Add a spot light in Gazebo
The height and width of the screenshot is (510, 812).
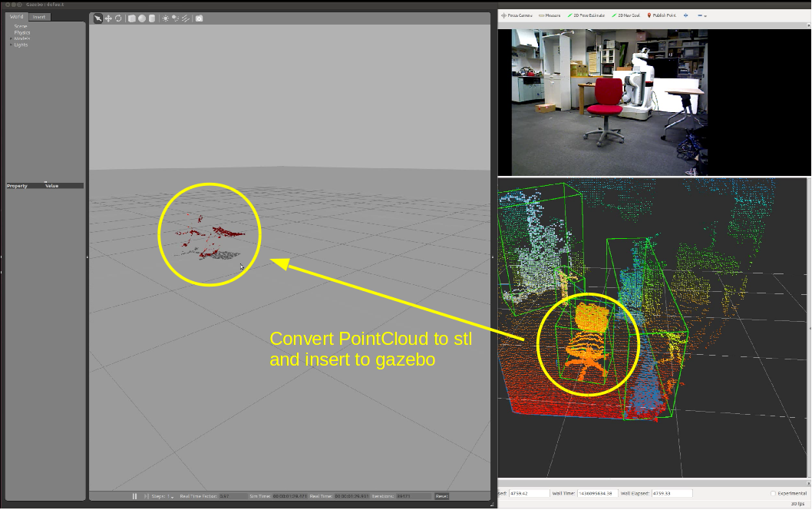(x=176, y=18)
